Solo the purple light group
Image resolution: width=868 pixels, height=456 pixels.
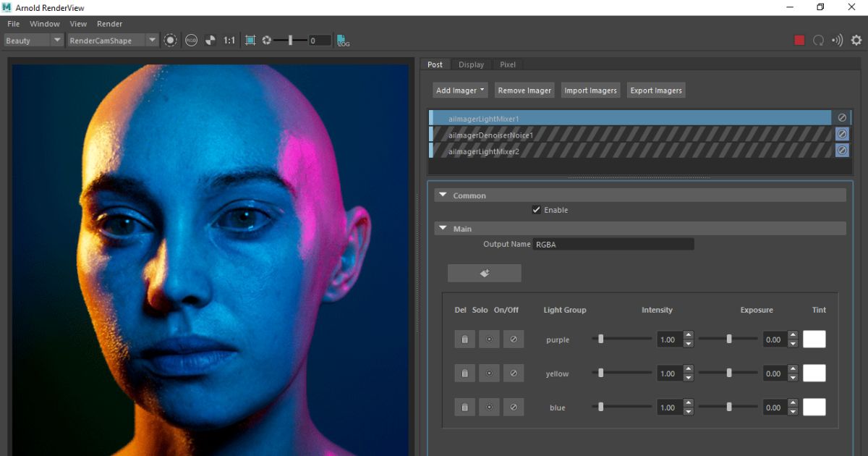point(489,339)
